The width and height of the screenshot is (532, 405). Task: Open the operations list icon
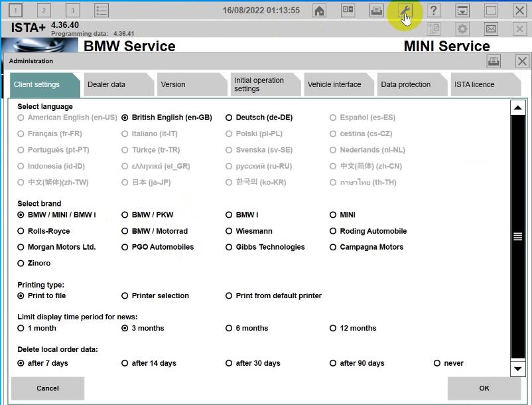click(x=101, y=11)
